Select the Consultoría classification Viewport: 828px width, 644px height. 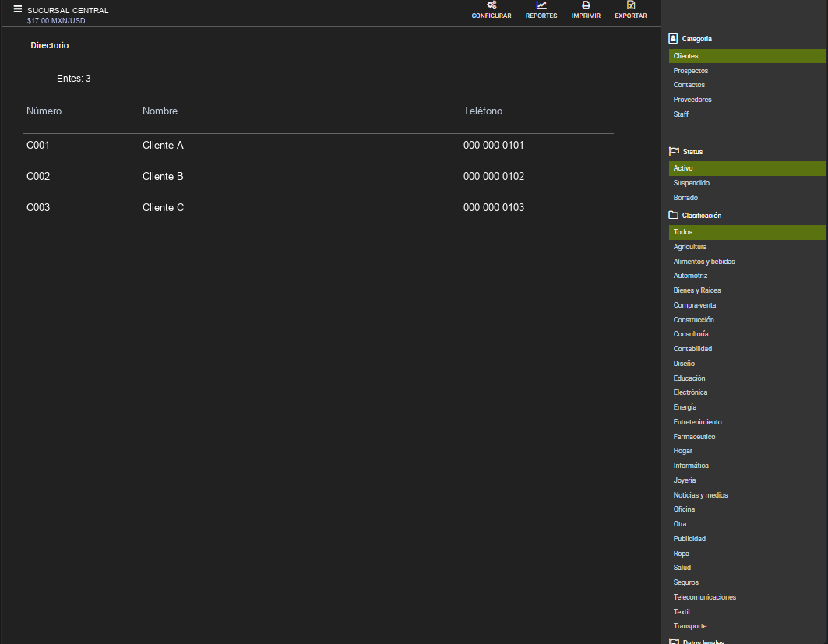(x=691, y=334)
